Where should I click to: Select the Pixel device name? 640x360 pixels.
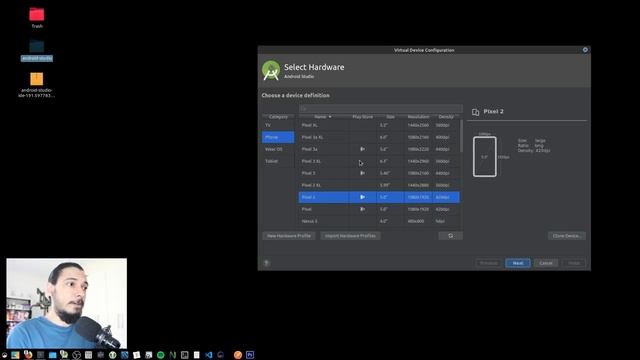307,209
